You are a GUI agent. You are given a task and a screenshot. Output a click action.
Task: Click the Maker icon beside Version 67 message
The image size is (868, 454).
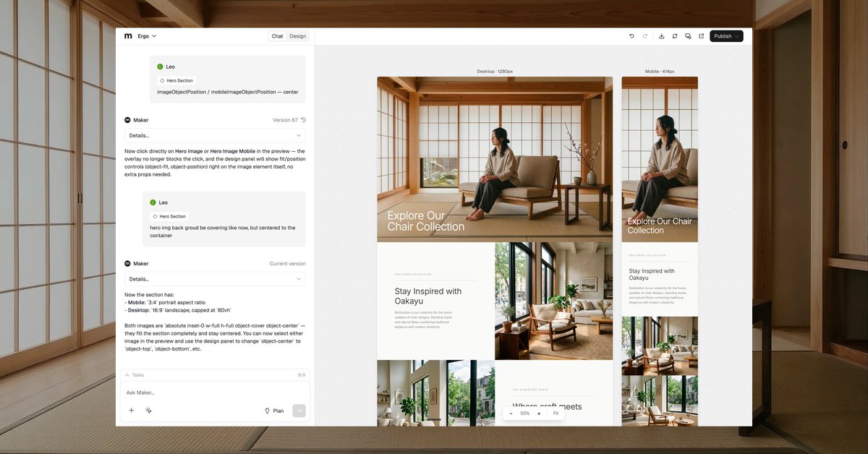[x=128, y=120]
